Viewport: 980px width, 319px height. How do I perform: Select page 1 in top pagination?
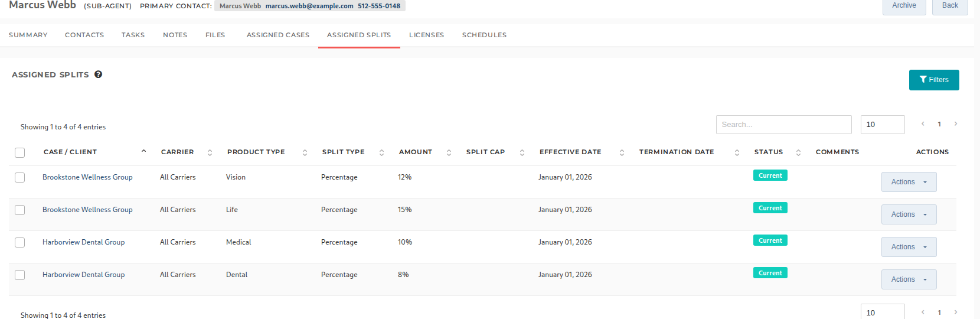939,124
